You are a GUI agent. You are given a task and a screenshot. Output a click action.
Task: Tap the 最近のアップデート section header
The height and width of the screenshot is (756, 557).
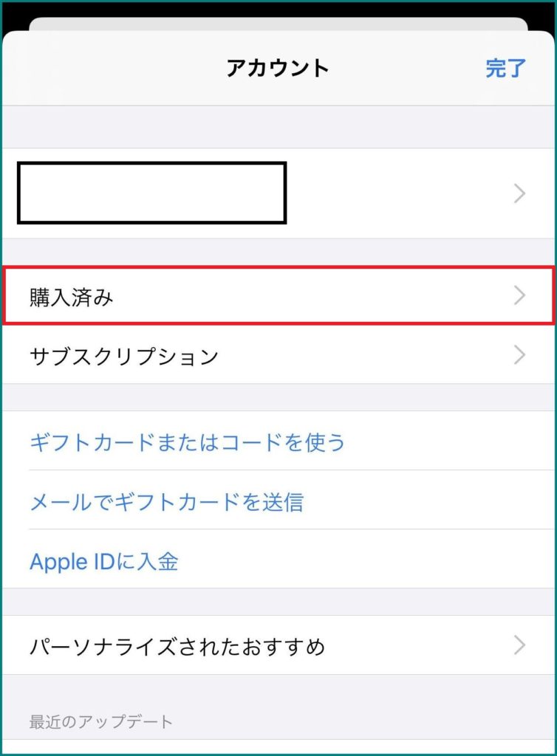[x=100, y=722]
